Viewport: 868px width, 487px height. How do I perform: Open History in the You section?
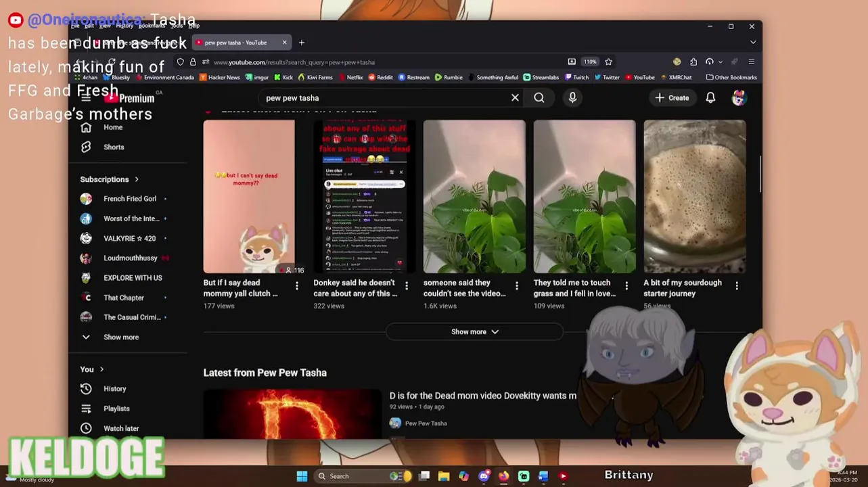(114, 389)
